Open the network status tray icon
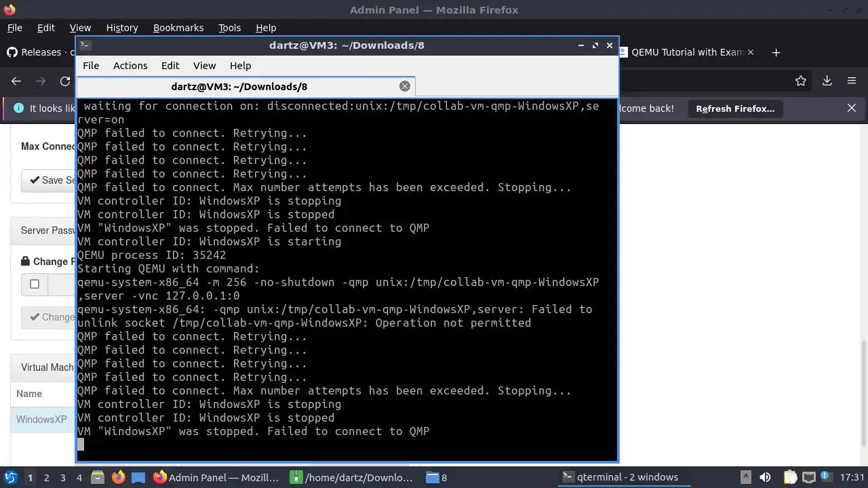868x488 pixels. 808,478
